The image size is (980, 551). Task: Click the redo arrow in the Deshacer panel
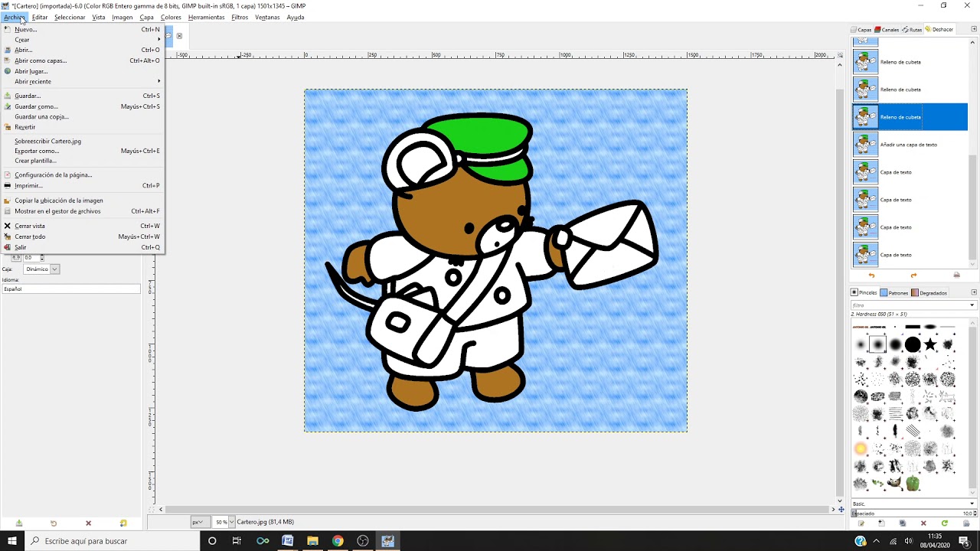point(913,275)
